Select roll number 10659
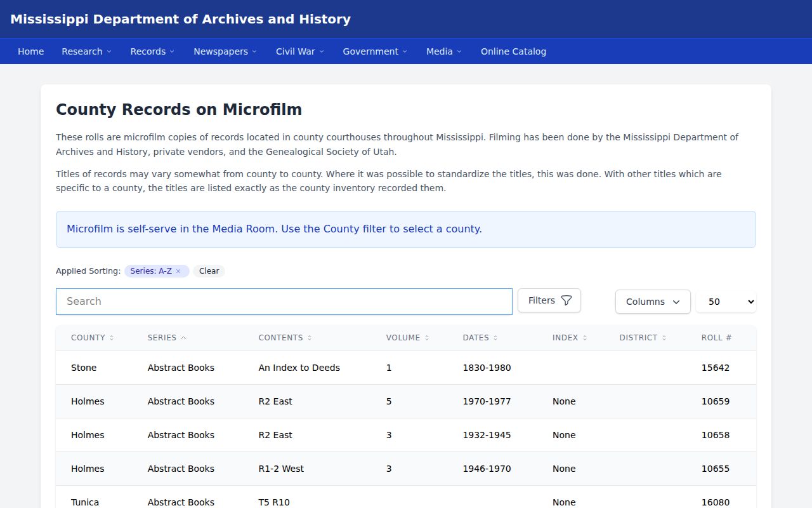The image size is (812, 508). coord(716,401)
